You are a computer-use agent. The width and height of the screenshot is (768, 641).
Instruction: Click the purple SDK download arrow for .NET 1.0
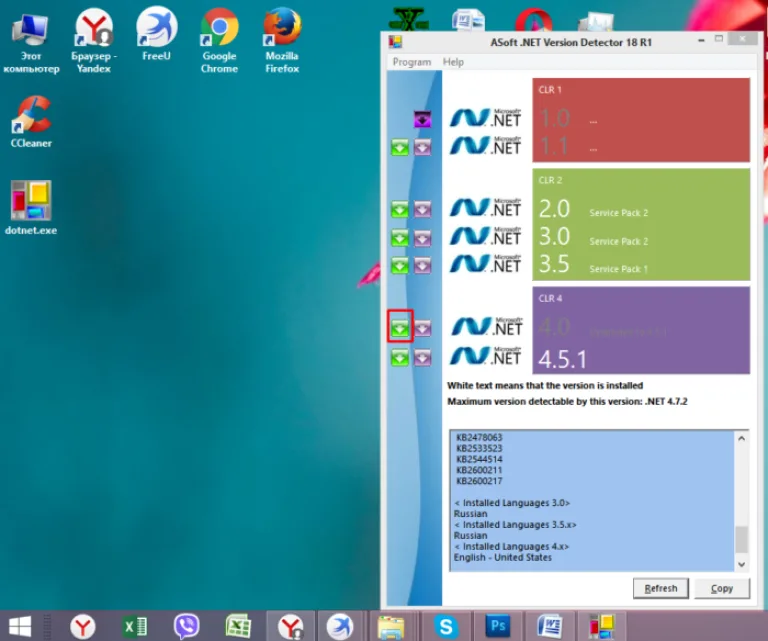(x=422, y=119)
